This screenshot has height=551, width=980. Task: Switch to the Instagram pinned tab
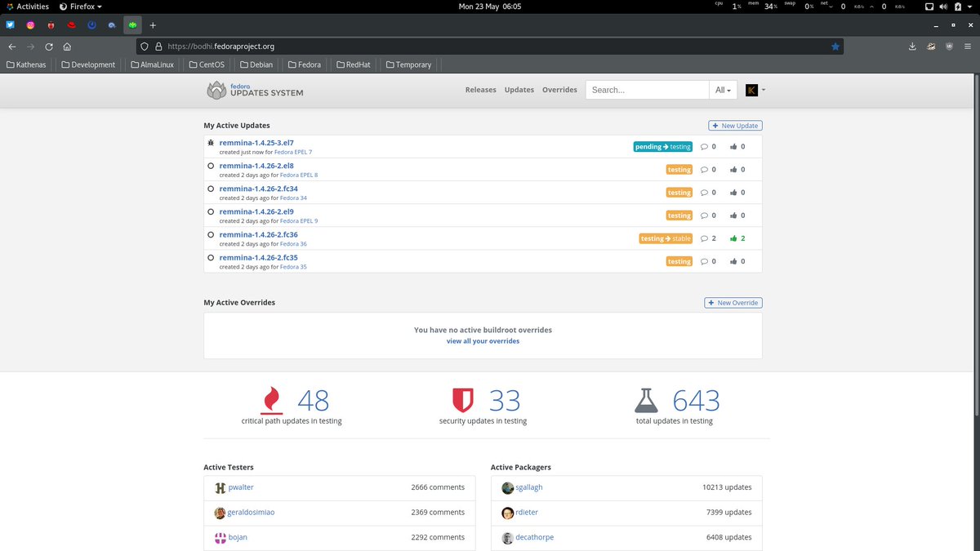pyautogui.click(x=31, y=25)
